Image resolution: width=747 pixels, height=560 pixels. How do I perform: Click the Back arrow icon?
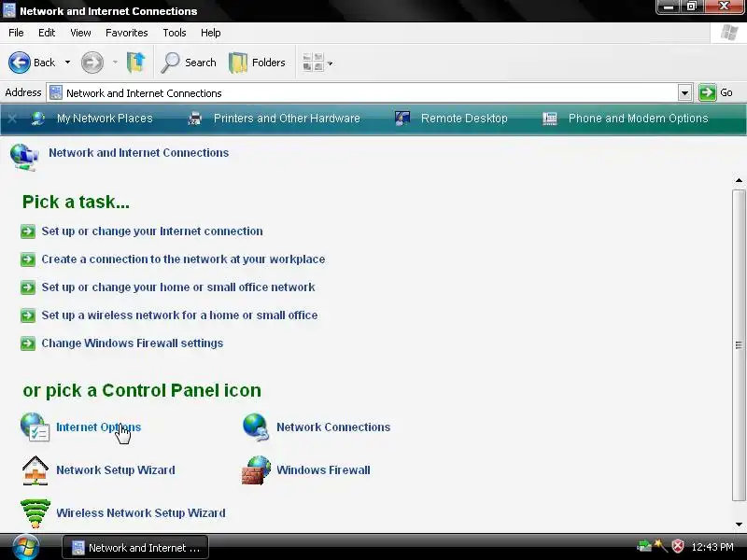(x=20, y=63)
